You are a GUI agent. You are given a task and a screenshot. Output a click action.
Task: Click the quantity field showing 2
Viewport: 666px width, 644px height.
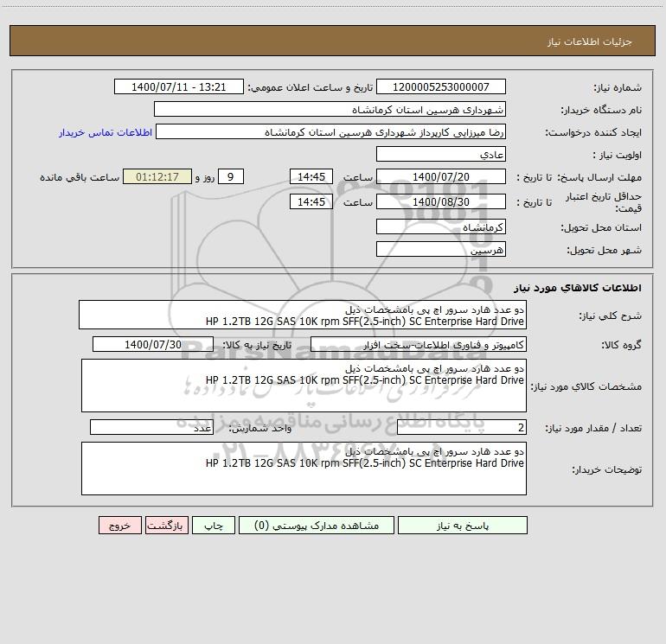pyautogui.click(x=462, y=427)
